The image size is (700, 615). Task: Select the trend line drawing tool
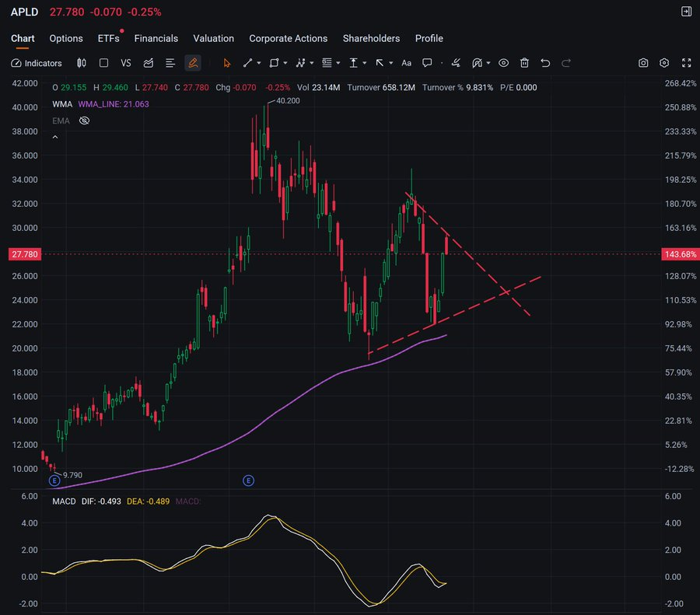248,63
